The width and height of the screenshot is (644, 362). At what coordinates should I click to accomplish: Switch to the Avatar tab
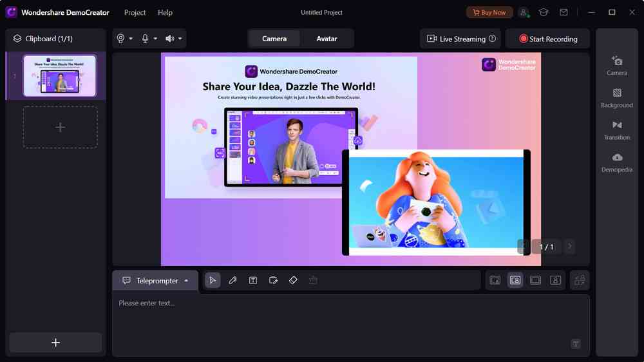(327, 39)
